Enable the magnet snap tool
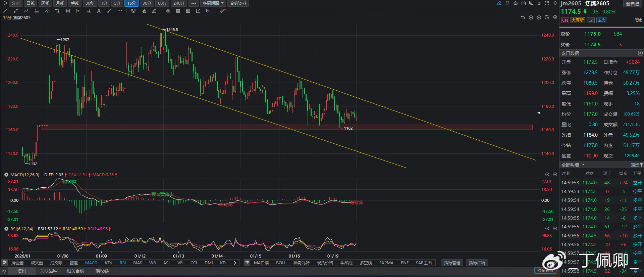 [x=133, y=11]
